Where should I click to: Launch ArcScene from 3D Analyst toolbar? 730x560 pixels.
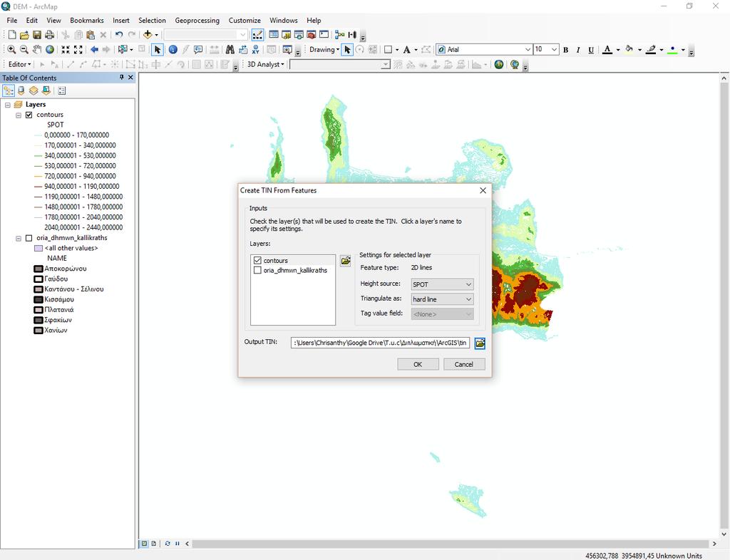(499, 64)
